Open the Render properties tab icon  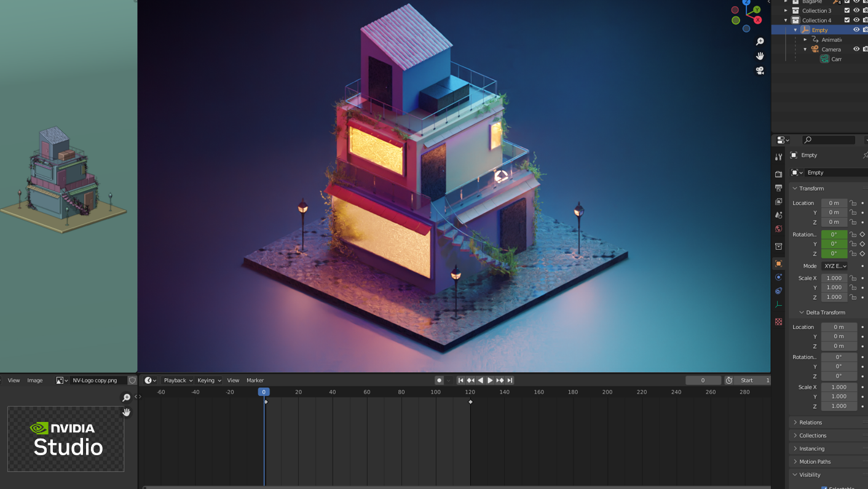pos(779,174)
